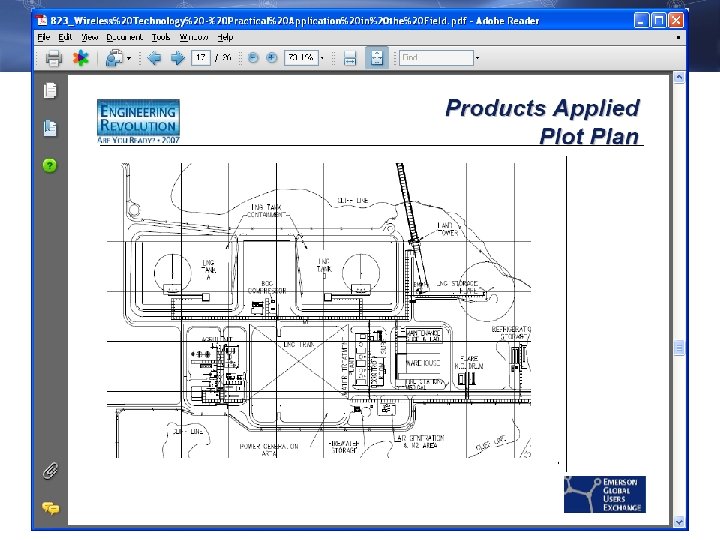Click the colorful star collaborate icon
The height and width of the screenshot is (540, 720).
[81, 58]
